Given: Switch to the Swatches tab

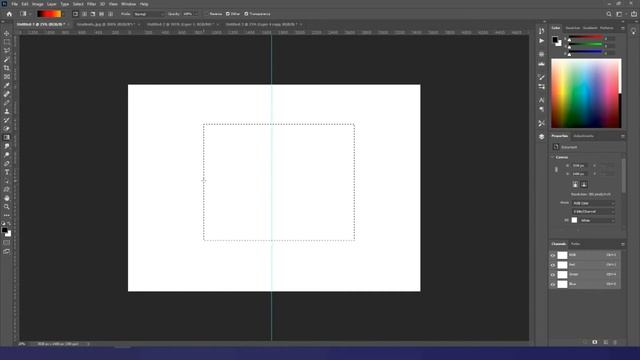Looking at the screenshot, I should point(573,28).
